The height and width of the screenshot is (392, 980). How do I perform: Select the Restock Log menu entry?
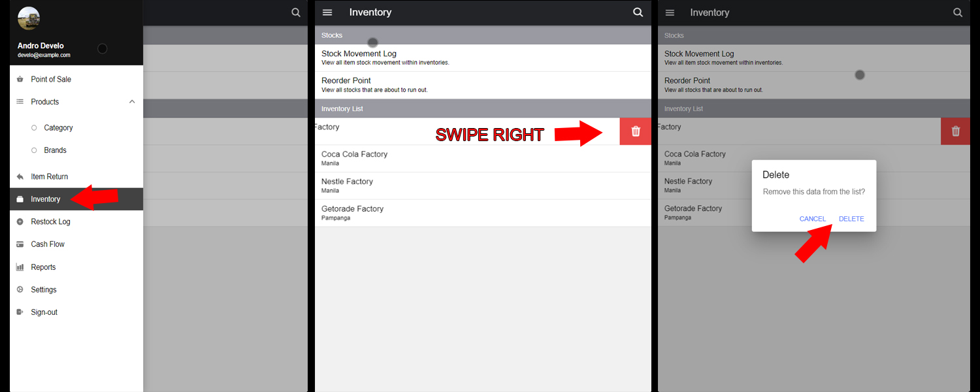(50, 221)
